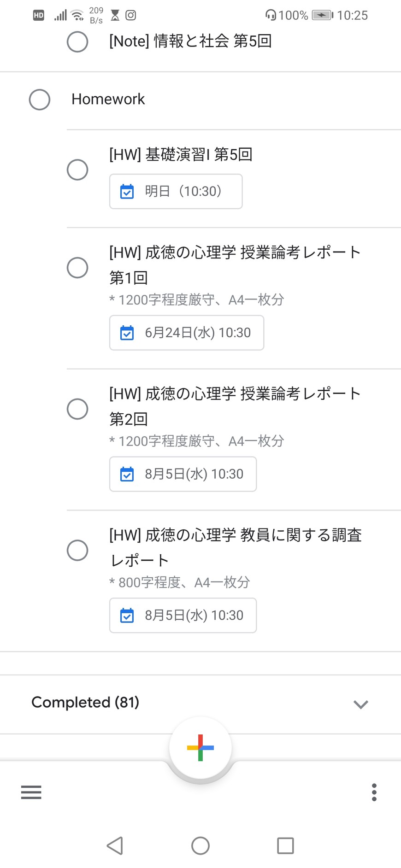This screenshot has width=401, height=868.
Task: Expand the Completed (81) chevron
Action: (360, 704)
